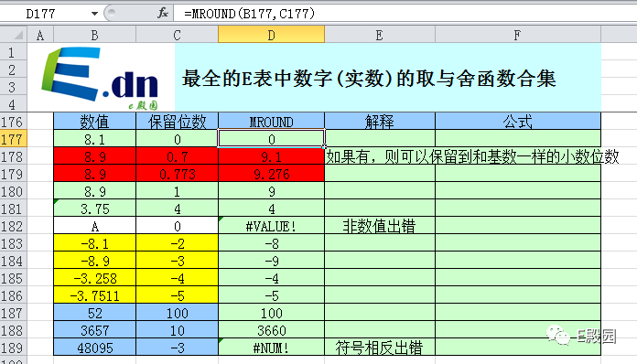Viewport: 637px width, 364px height.
Task: Click cell D183 showing -8
Action: tap(272, 243)
